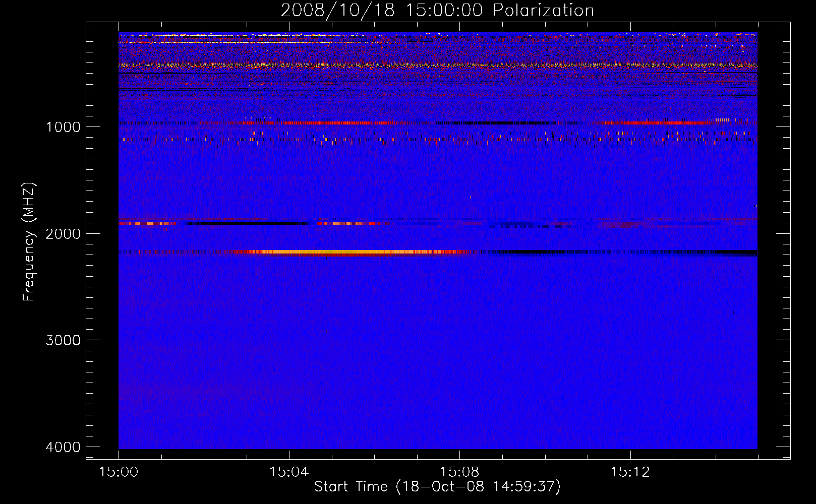The width and height of the screenshot is (816, 504).
Task: Click the 1000 frequency tick label
Action: click(x=63, y=127)
